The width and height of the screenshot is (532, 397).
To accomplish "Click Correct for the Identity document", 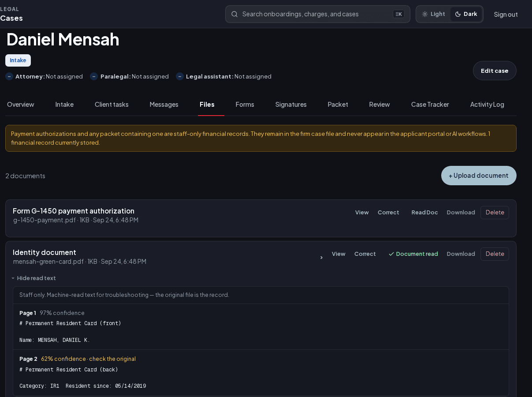I will (x=365, y=254).
